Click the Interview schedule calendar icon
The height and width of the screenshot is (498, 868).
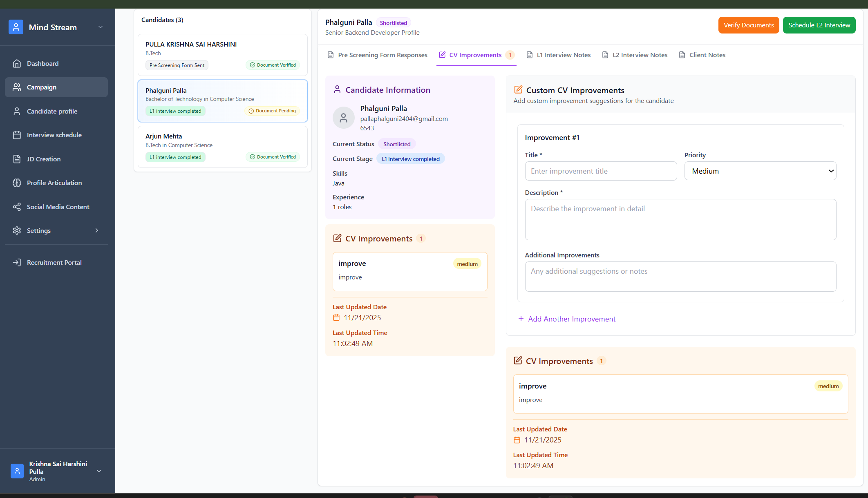click(x=17, y=135)
